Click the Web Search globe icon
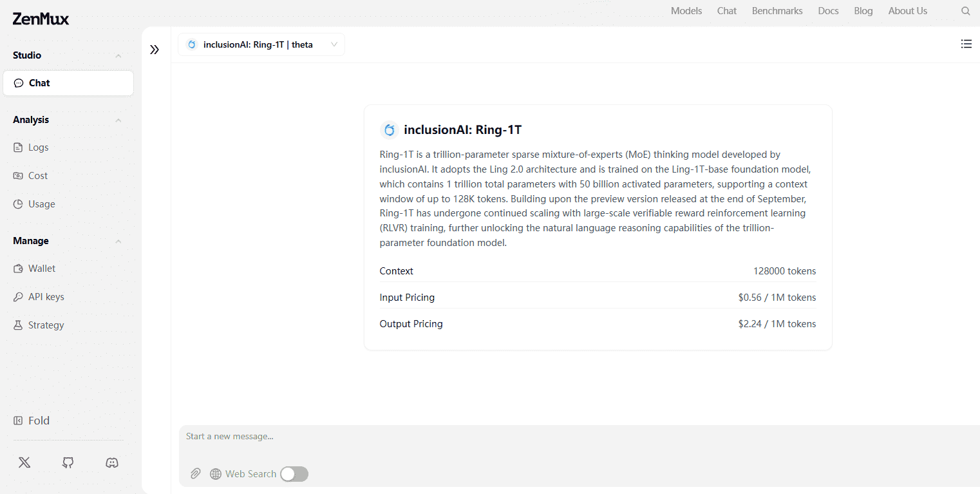 [x=216, y=474]
